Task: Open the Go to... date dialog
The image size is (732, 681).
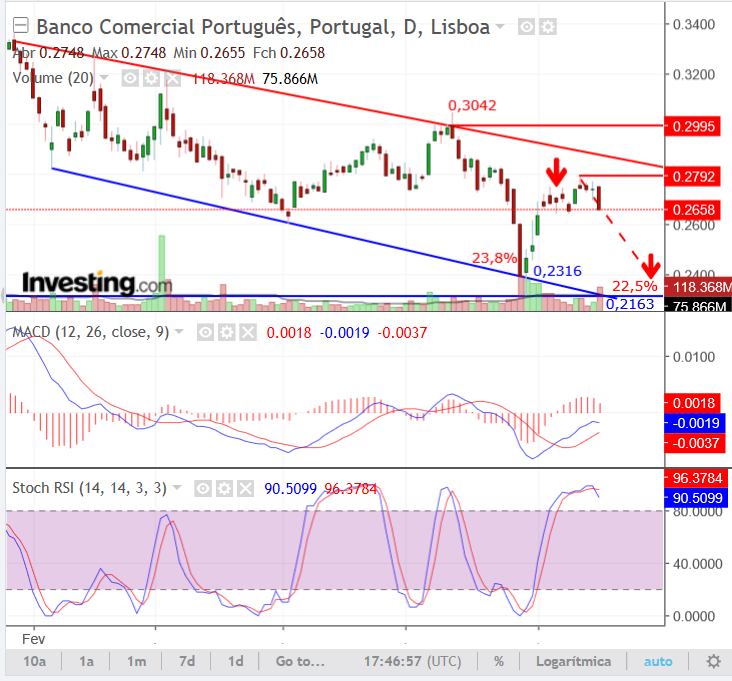Action: (x=300, y=661)
